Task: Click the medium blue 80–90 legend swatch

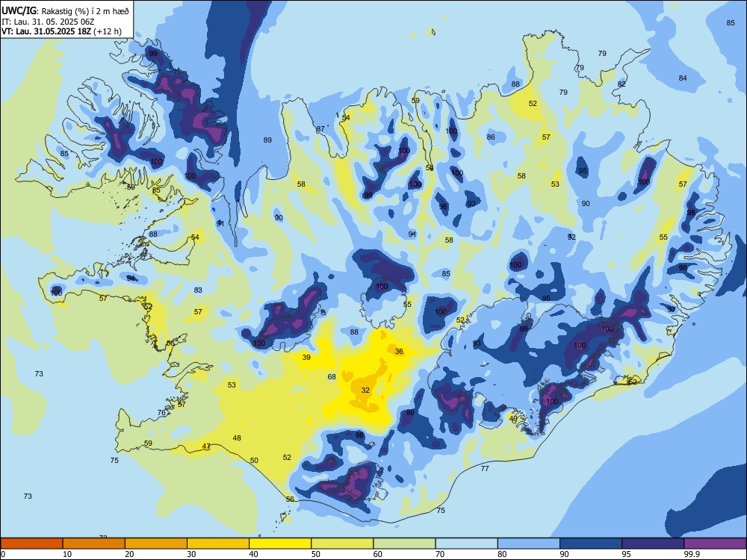Action: tap(529, 544)
